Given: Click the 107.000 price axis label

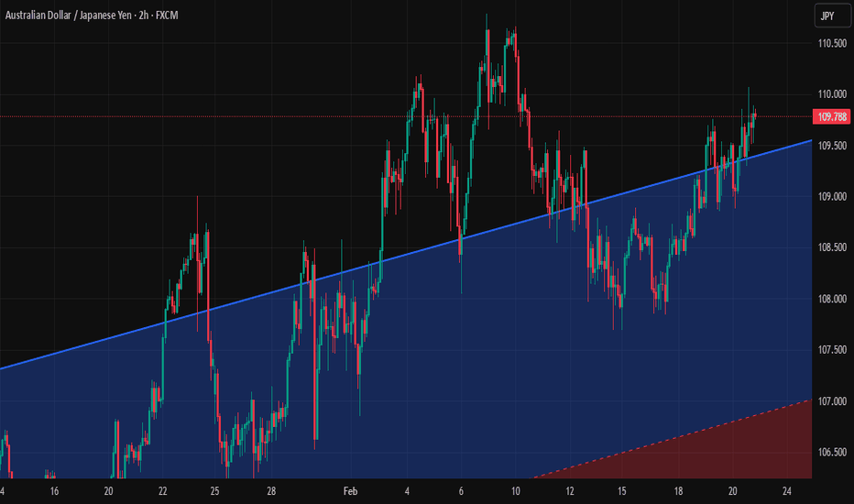Looking at the screenshot, I should (831, 401).
